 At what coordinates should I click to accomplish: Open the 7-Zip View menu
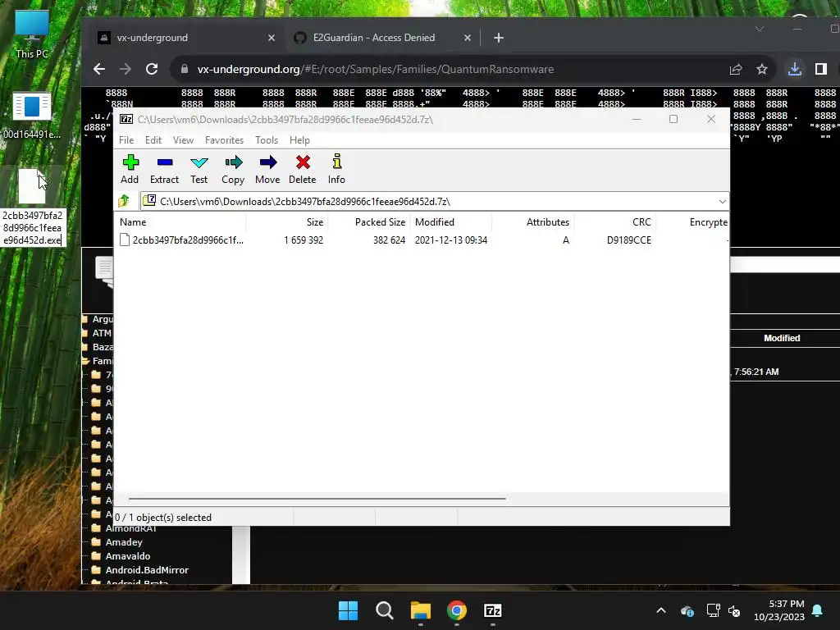[183, 139]
